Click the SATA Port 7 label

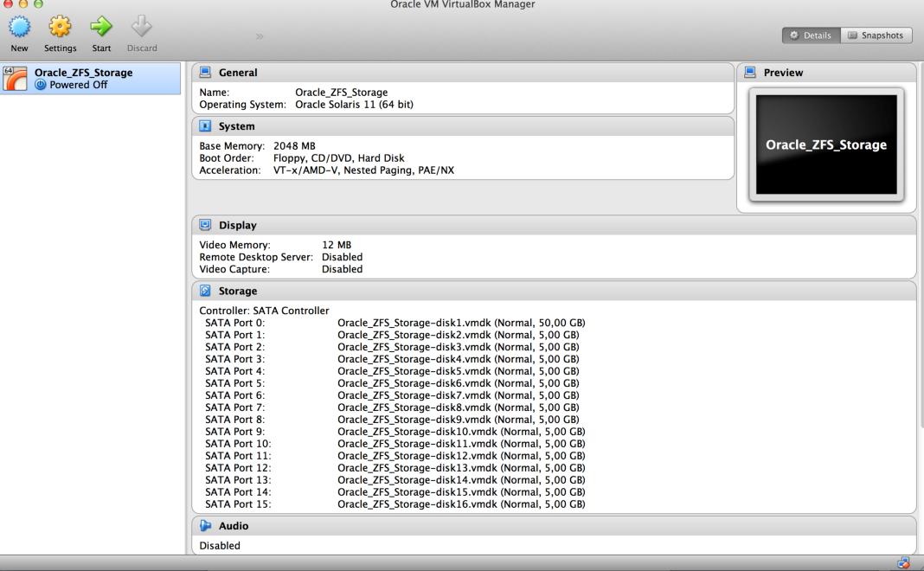pos(234,407)
